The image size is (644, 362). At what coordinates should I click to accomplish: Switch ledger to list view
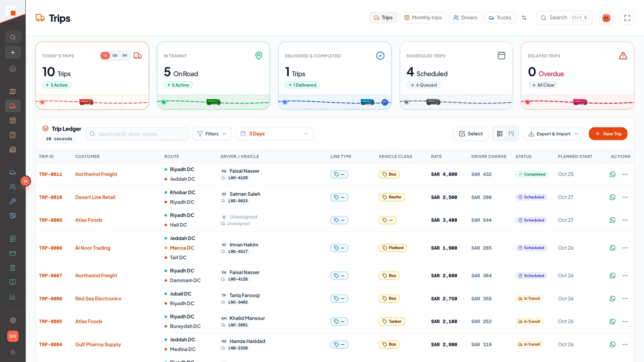(500, 134)
